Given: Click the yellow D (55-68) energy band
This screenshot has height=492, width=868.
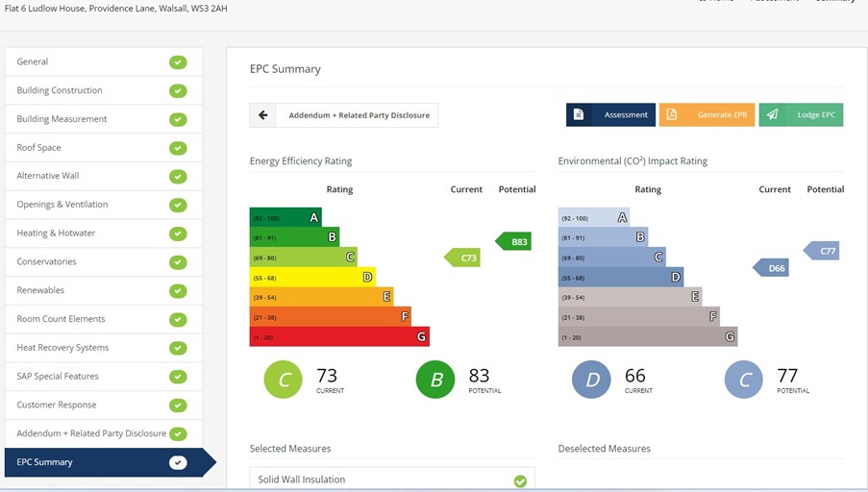Looking at the screenshot, I should pos(312,277).
